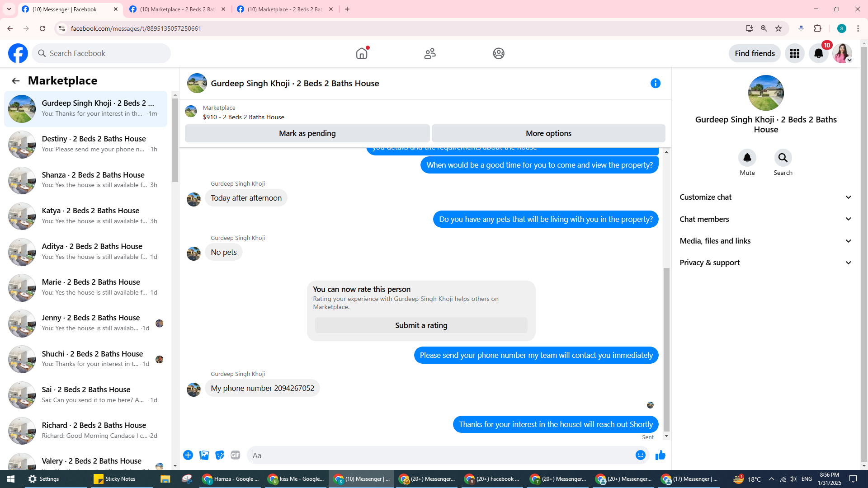This screenshot has height=488, width=868.
Task: Expand Media, files and links section
Action: pyautogui.click(x=766, y=241)
